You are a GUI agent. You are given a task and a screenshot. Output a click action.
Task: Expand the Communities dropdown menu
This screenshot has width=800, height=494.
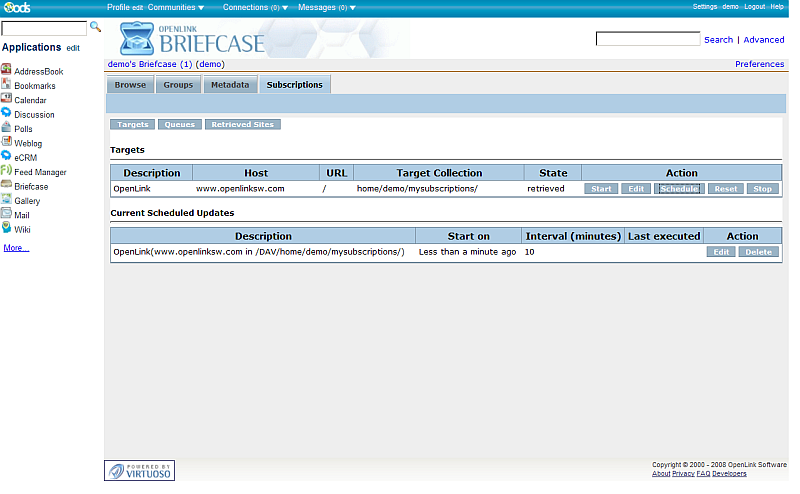click(176, 7)
